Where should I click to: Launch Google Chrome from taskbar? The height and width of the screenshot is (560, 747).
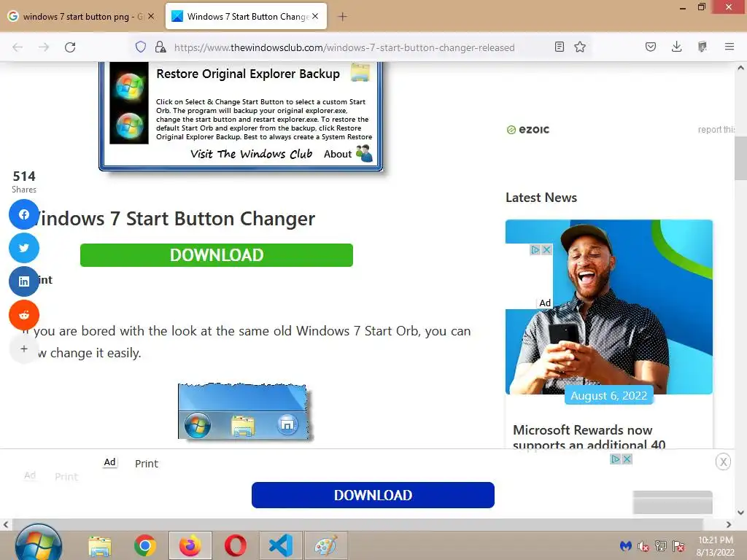pyautogui.click(x=145, y=545)
